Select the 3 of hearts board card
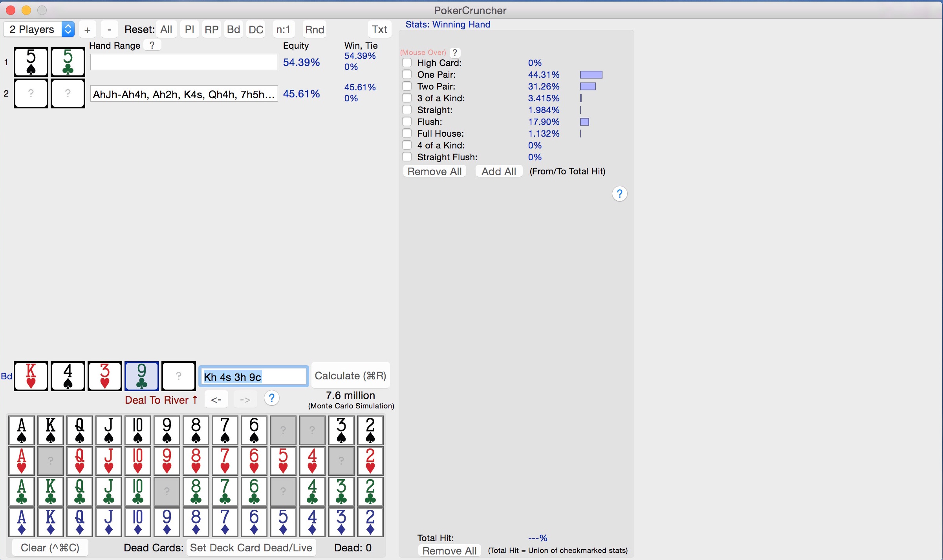Viewport: 943px width, 560px height. pos(105,376)
